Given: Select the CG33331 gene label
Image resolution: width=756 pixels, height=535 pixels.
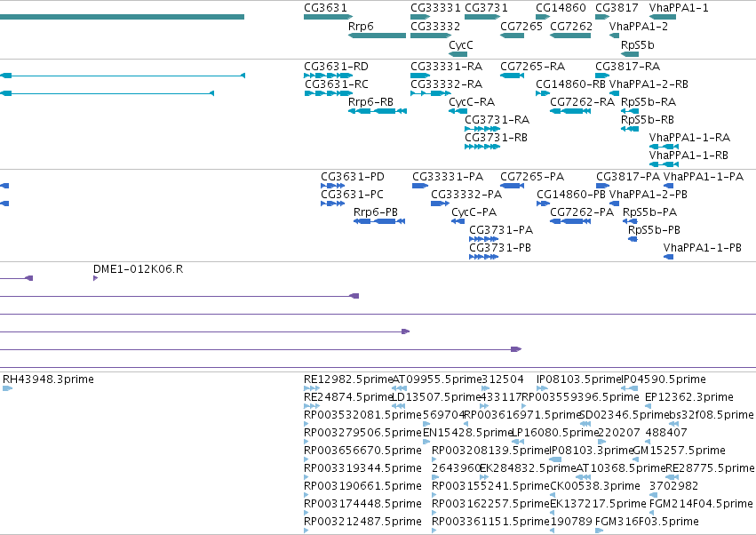Looking at the screenshot, I should (435, 8).
